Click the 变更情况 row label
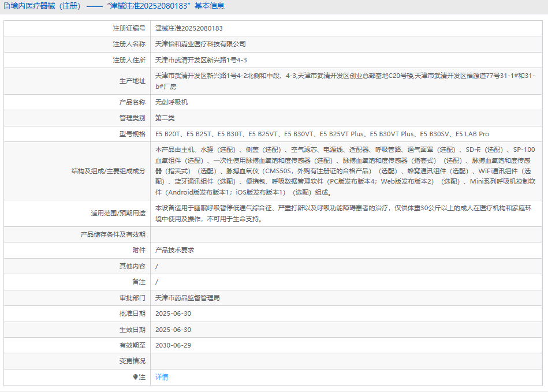The image size is (548, 392). click(132, 361)
